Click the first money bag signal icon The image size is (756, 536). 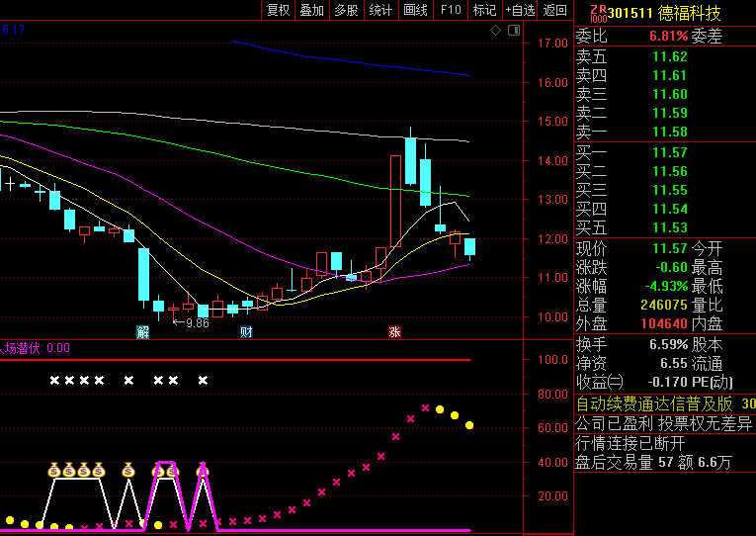click(x=54, y=471)
